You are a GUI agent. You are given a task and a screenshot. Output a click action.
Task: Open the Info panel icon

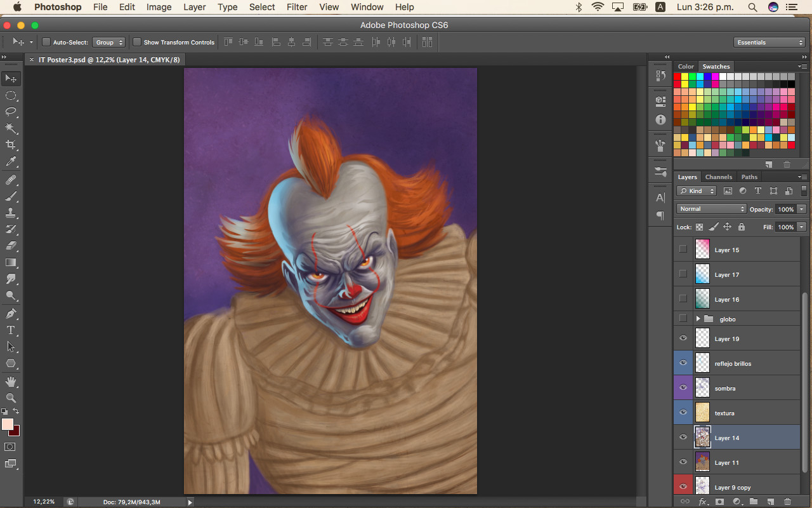pos(660,119)
